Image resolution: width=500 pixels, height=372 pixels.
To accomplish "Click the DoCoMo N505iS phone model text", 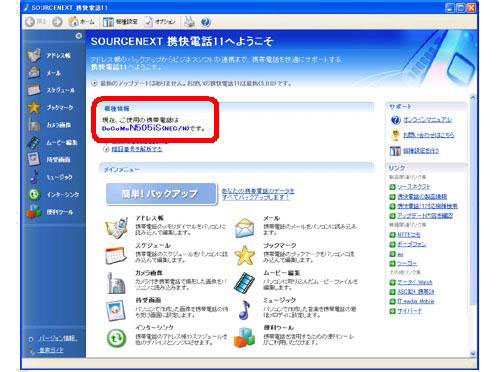I will pyautogui.click(x=145, y=128).
